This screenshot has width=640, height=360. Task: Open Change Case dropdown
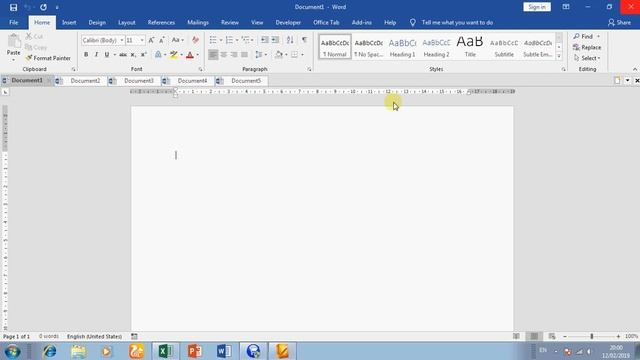[x=178, y=40]
